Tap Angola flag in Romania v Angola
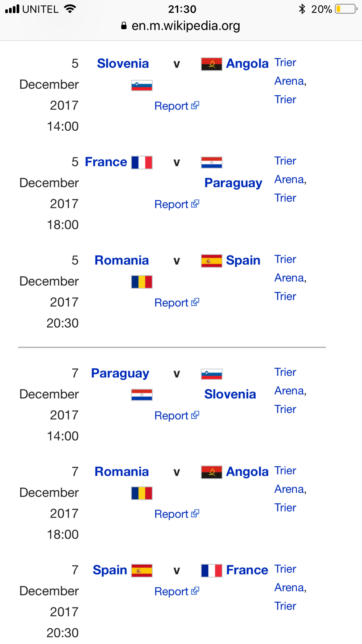362x644 pixels. point(212,472)
